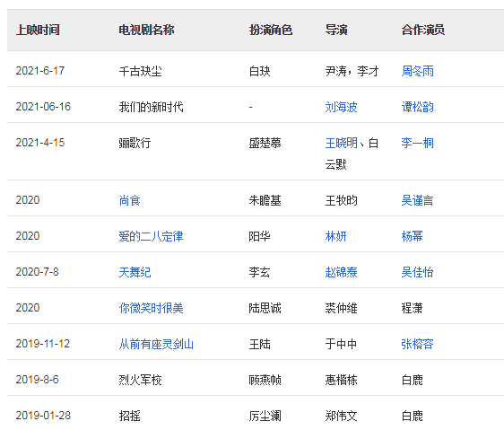Open director 刘海波 link
The image size is (504, 430).
pyautogui.click(x=341, y=107)
